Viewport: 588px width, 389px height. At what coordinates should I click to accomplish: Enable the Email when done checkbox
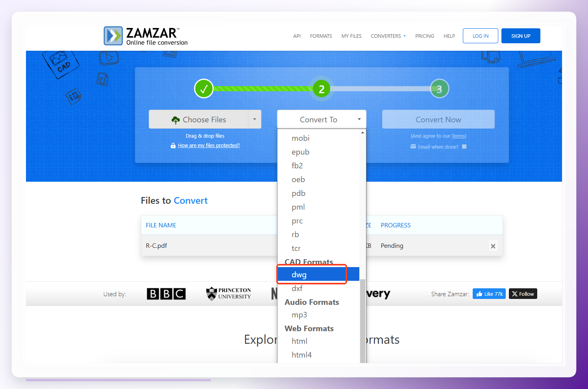pyautogui.click(x=464, y=147)
